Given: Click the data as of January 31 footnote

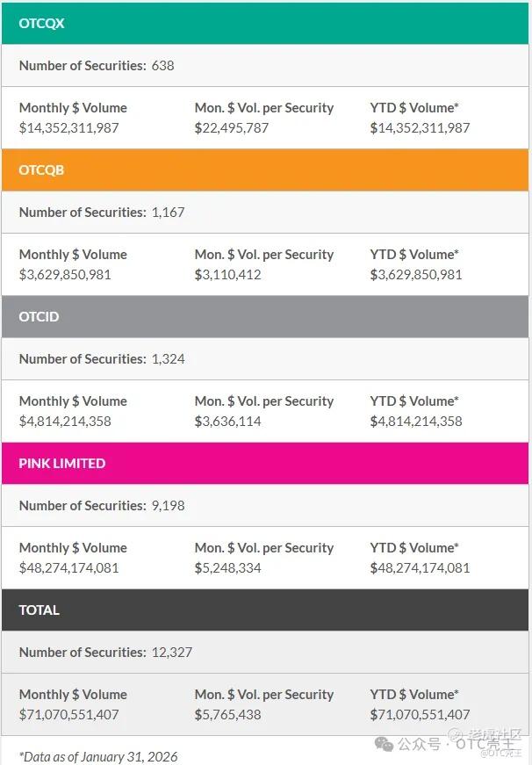Looking at the screenshot, I should coord(98,757).
